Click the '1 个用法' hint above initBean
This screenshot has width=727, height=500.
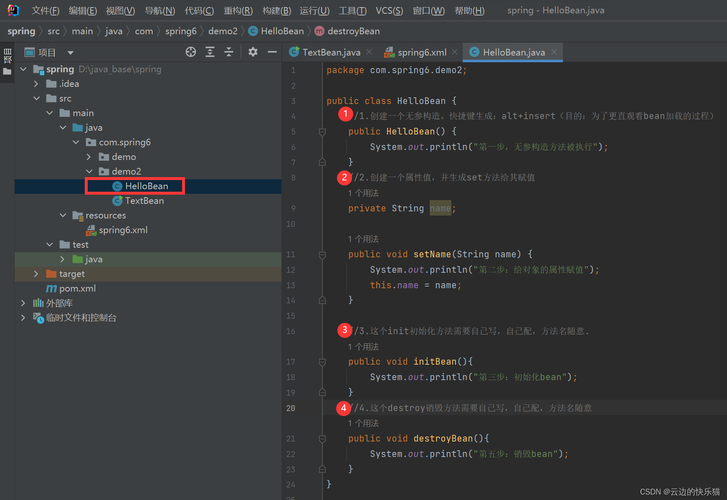pyautogui.click(x=364, y=347)
